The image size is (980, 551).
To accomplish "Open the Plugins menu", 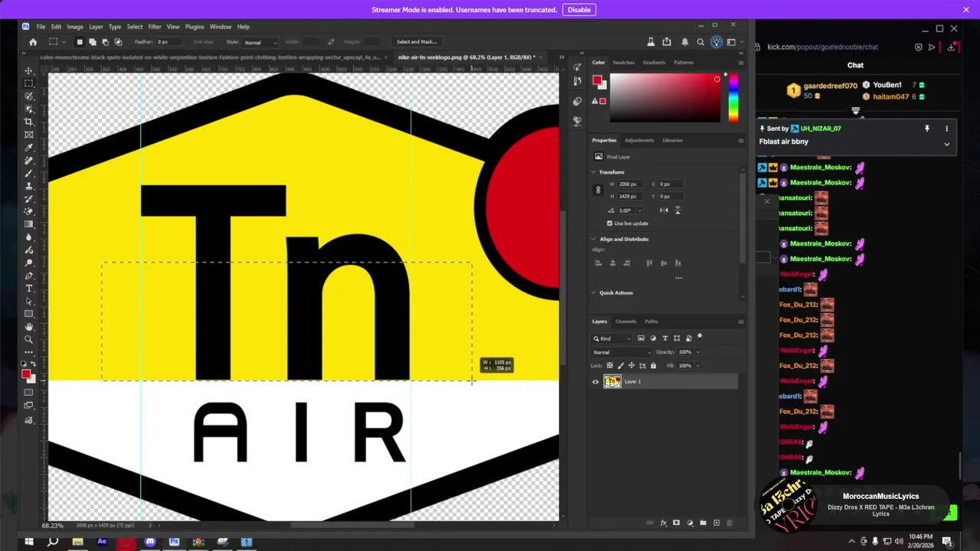I will click(x=194, y=27).
